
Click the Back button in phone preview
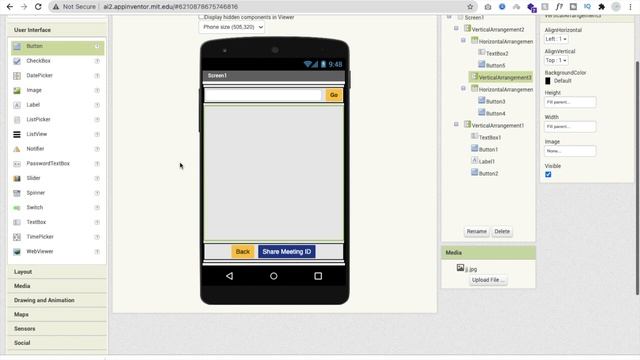(243, 251)
